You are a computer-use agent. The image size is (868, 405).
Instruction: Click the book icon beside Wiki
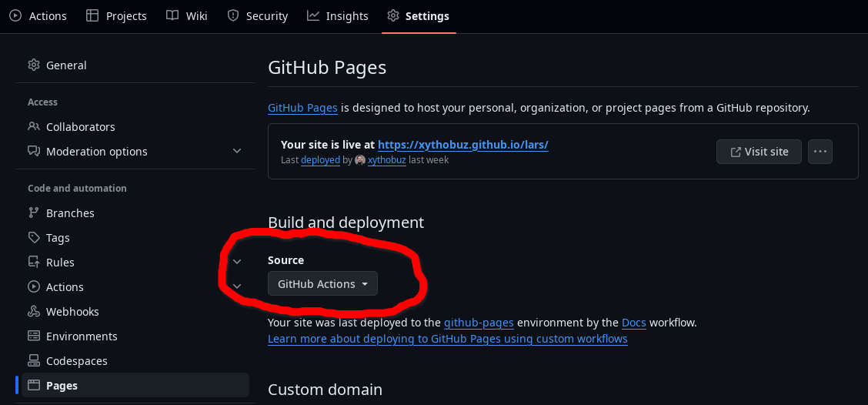[x=172, y=15]
